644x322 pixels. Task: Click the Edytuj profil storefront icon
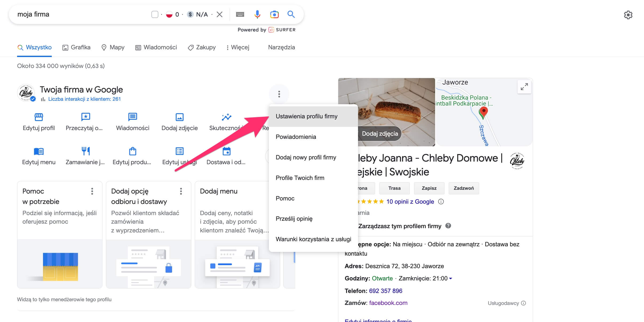click(39, 117)
